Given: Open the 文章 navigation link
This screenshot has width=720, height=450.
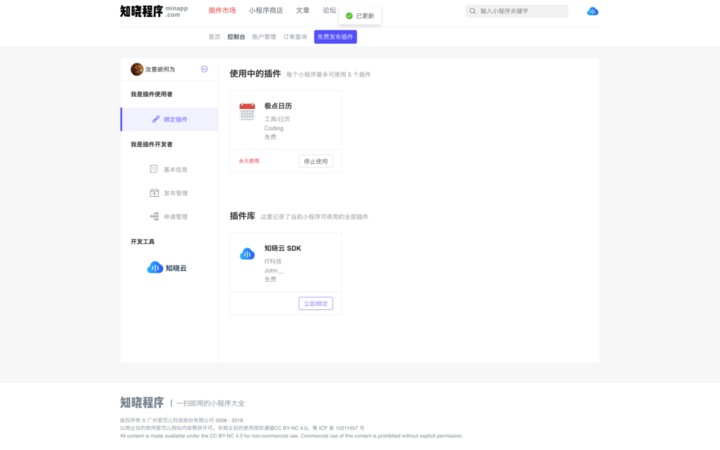Looking at the screenshot, I should pos(303,11).
